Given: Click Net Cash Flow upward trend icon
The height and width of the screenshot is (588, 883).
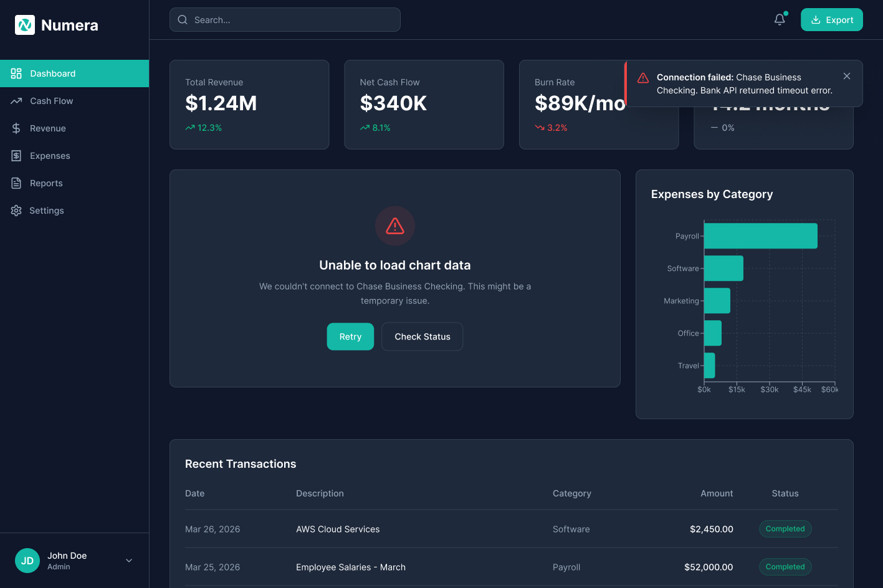Looking at the screenshot, I should click(365, 128).
